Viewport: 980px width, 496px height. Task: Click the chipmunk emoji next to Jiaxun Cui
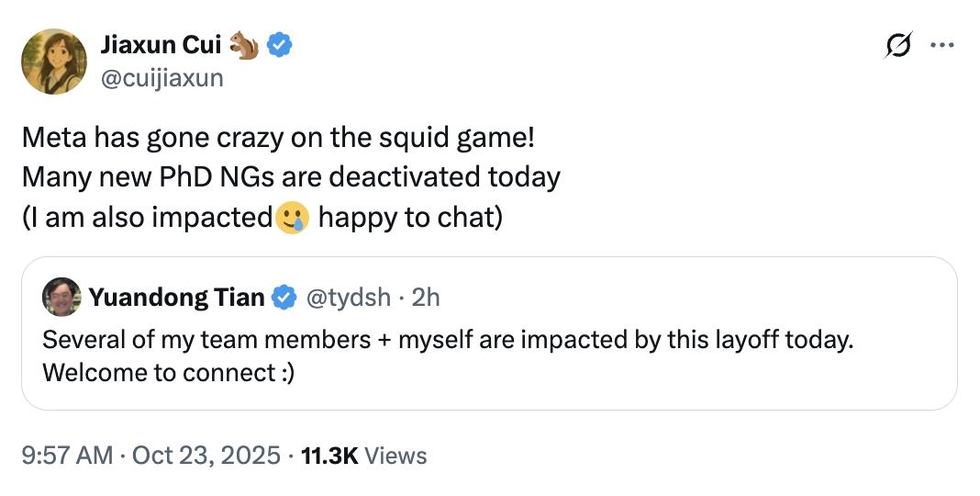(244, 43)
